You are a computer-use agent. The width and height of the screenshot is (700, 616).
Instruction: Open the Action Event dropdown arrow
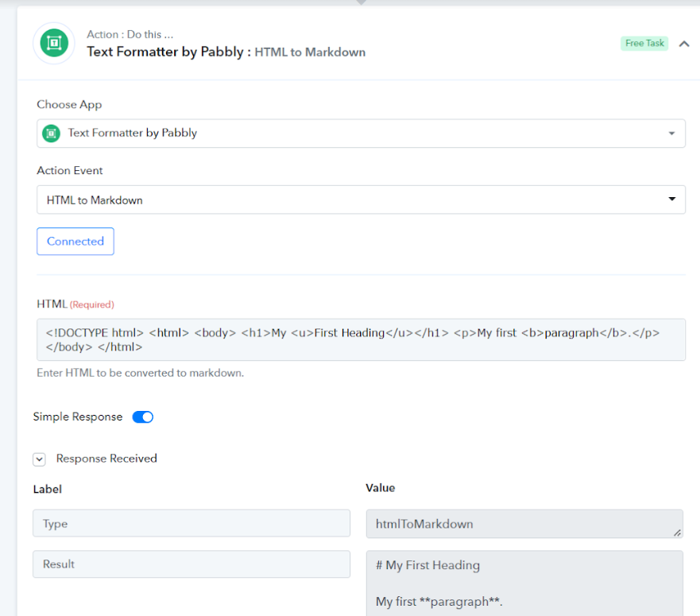tap(671, 200)
